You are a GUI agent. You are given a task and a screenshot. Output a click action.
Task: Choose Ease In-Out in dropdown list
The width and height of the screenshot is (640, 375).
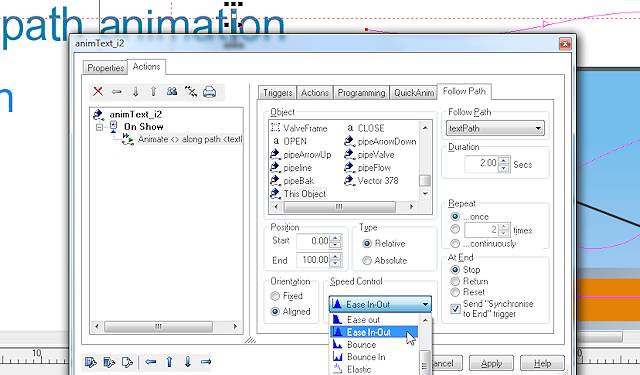(374, 332)
